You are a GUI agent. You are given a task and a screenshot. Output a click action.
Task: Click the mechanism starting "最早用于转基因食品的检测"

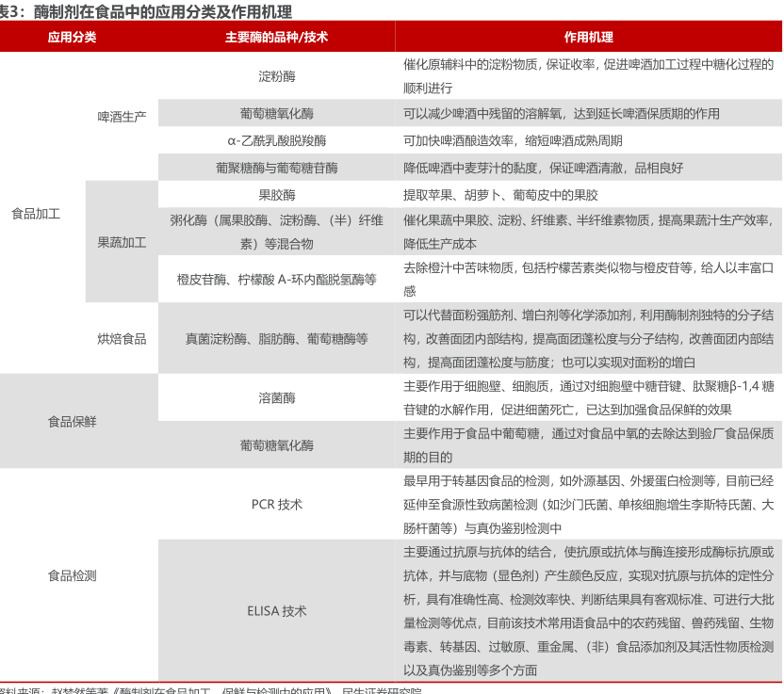pos(589,504)
